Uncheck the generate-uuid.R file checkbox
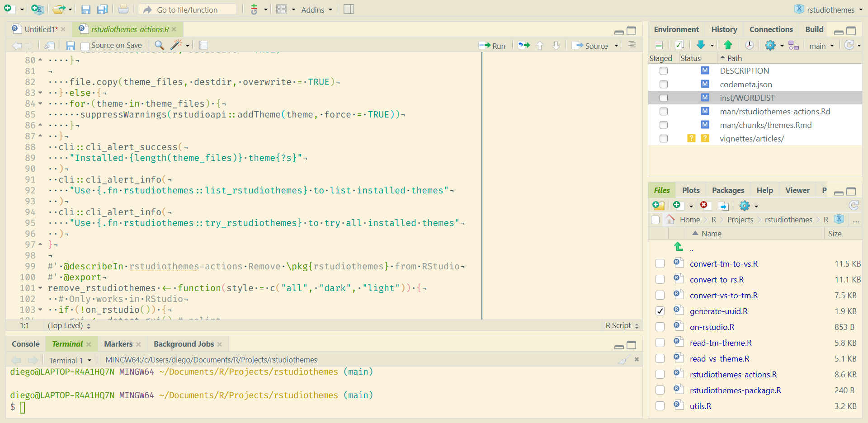Image resolution: width=868 pixels, height=423 pixels. coord(660,311)
